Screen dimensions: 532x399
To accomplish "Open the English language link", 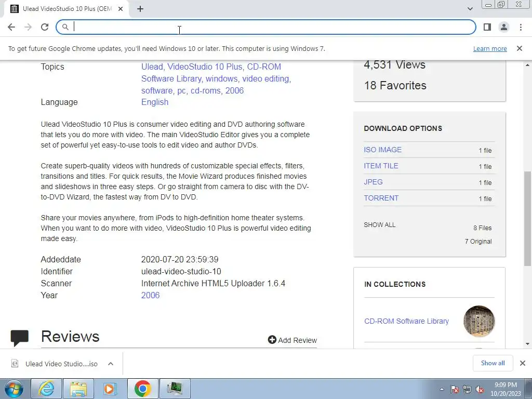I will 155,102.
